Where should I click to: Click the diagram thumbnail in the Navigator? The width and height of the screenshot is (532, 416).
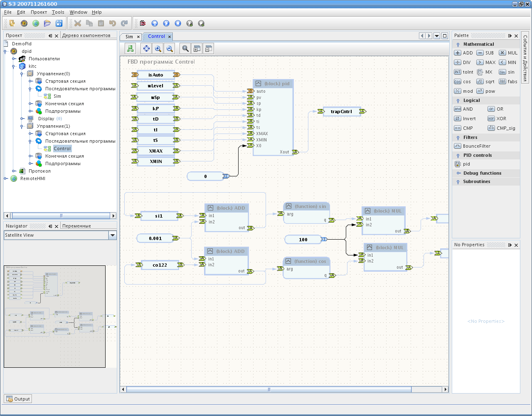click(x=54, y=317)
